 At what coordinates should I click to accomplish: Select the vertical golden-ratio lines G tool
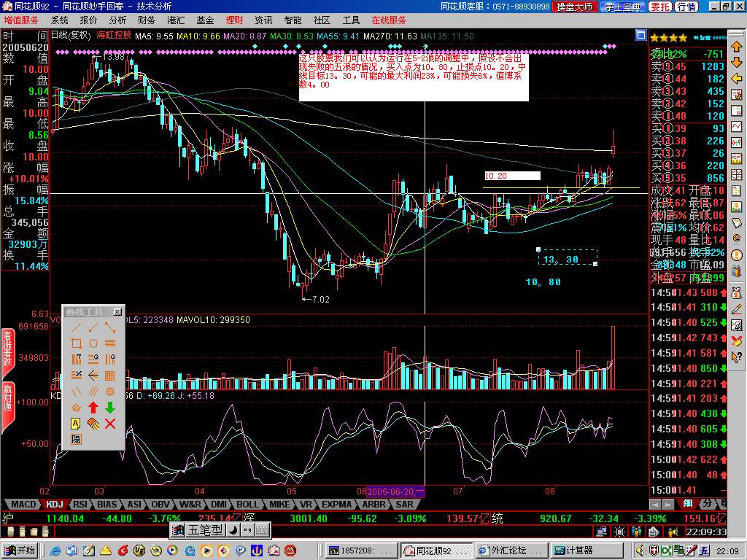(x=110, y=359)
